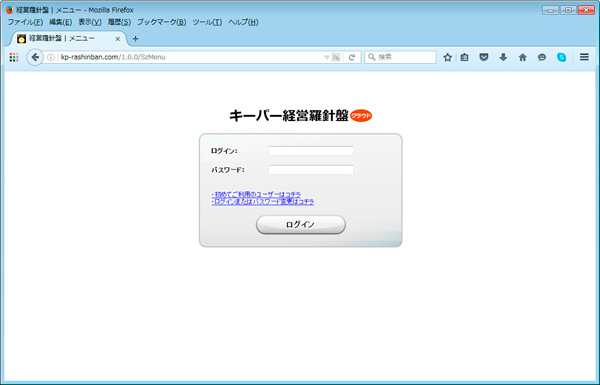Open the ブックマーク(B) menu
The width and height of the screenshot is (600, 385).
[x=161, y=22]
